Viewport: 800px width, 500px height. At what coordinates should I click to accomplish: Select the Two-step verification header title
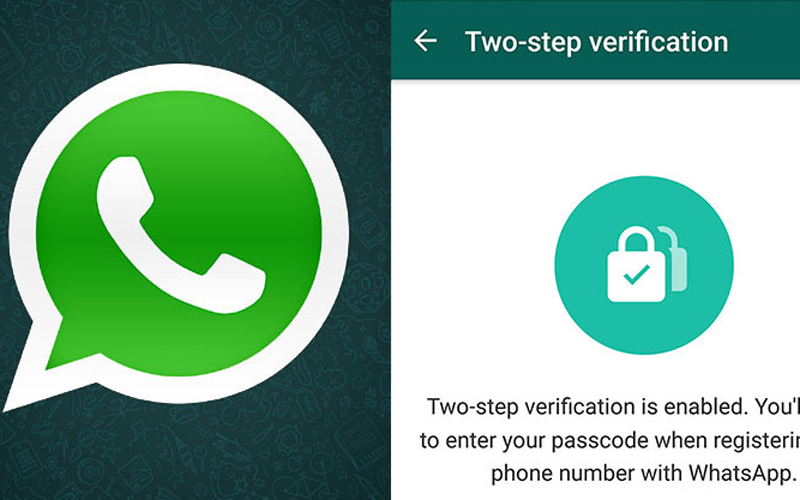(x=596, y=42)
